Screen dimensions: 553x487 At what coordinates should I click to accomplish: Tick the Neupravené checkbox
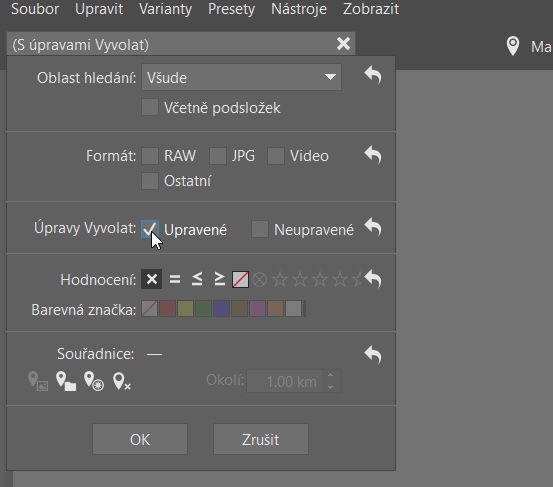coord(260,229)
